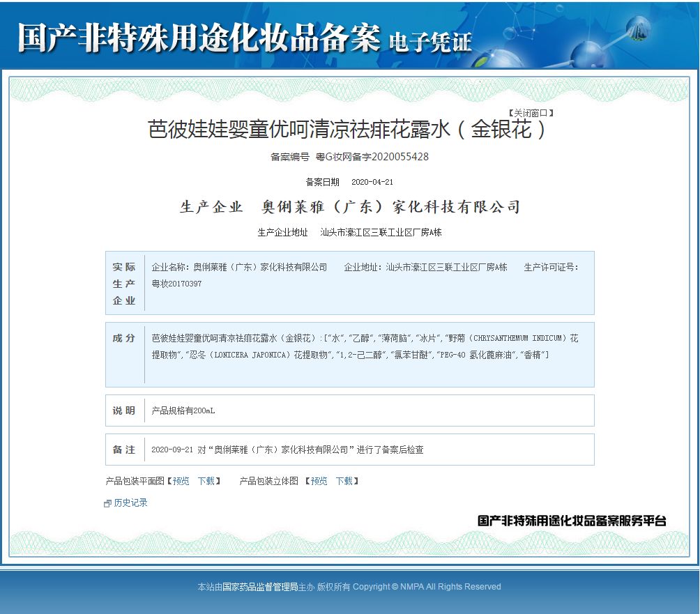Click 电子凭证 in the header banner

coord(430,43)
